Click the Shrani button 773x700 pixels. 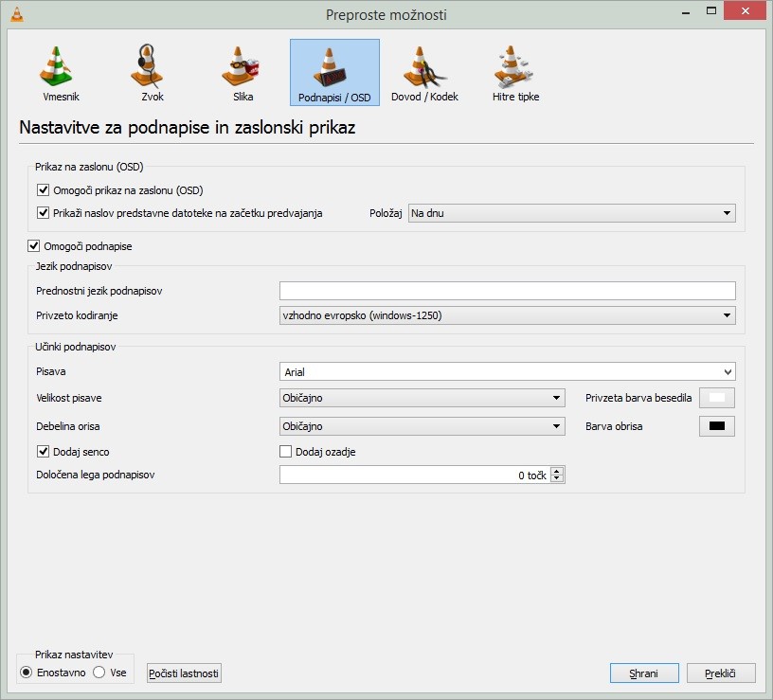point(644,673)
